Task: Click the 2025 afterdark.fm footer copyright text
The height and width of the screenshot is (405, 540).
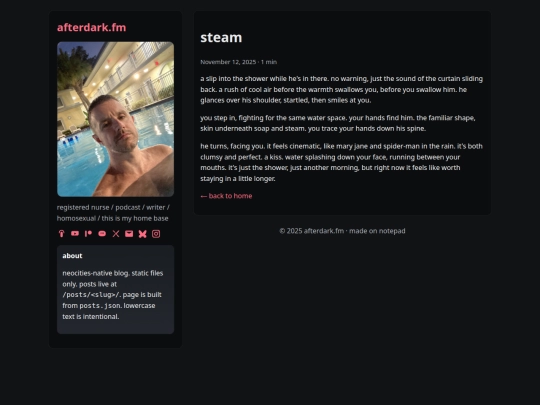Action: [x=342, y=231]
